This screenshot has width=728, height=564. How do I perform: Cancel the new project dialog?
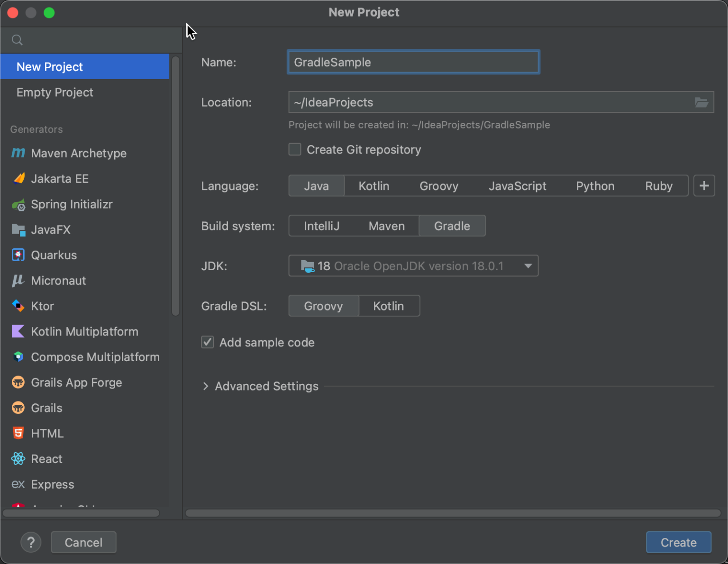click(x=83, y=542)
